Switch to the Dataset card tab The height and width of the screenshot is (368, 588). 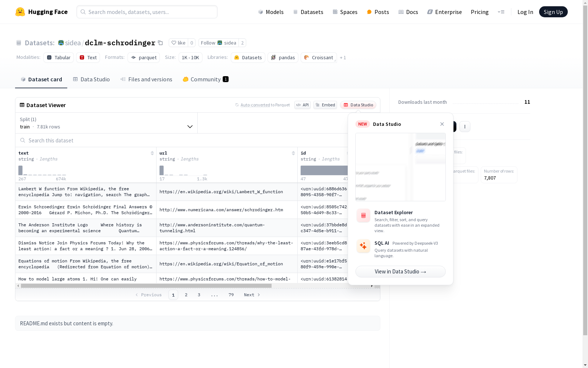pos(41,79)
